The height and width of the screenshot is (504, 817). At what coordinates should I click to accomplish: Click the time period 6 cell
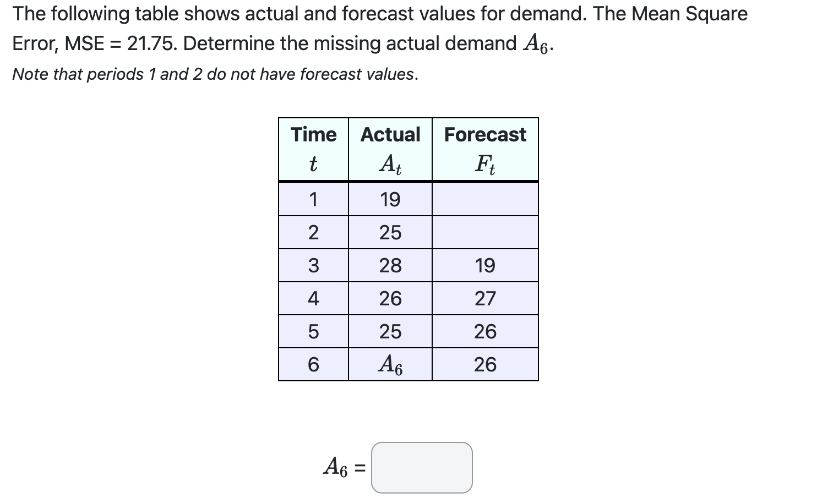[x=313, y=364]
